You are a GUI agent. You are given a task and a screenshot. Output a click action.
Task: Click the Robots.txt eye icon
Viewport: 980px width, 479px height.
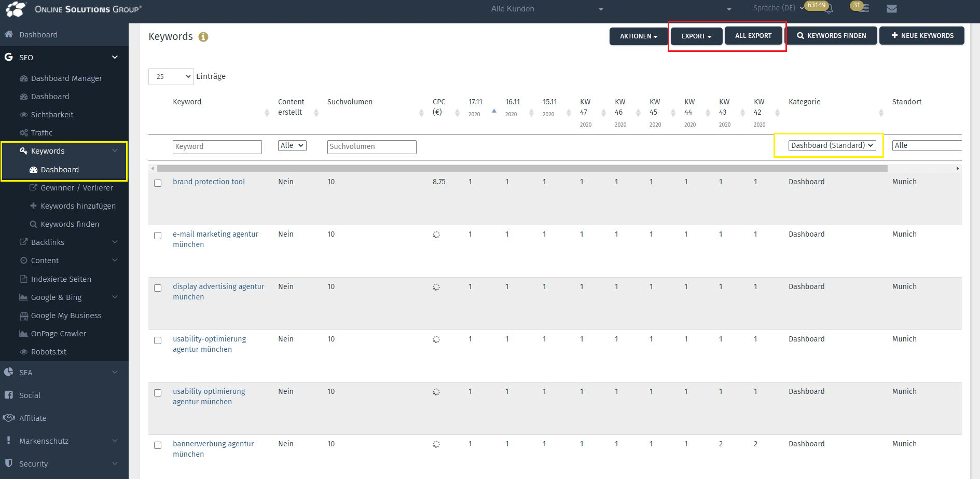pyautogui.click(x=23, y=352)
